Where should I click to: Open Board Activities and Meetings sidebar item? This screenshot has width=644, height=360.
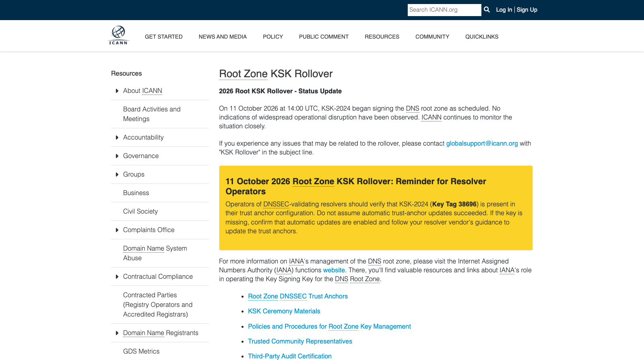click(152, 114)
